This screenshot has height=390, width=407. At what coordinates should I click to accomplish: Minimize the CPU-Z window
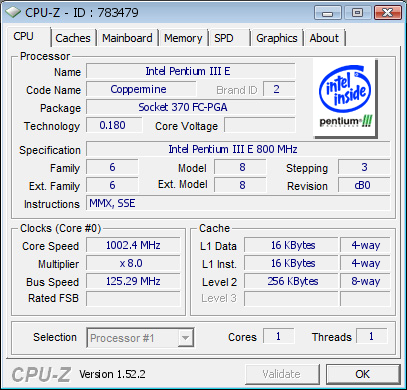click(328, 13)
